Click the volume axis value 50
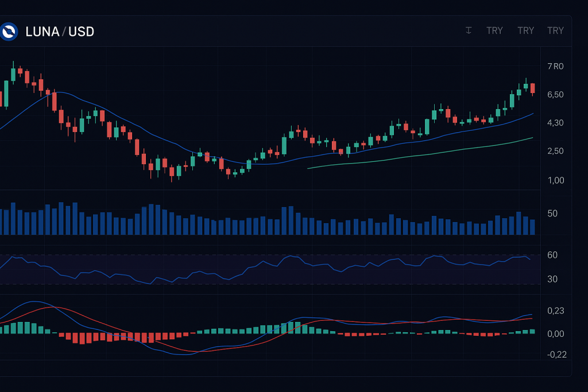 552,214
